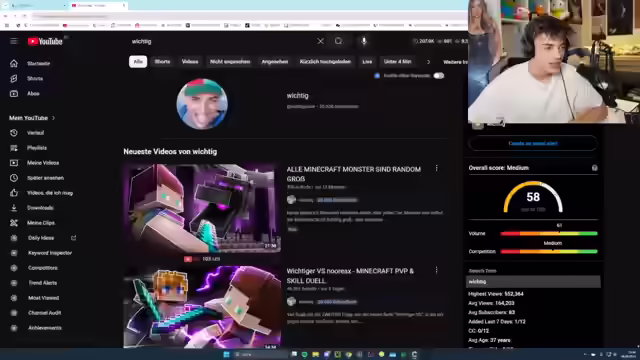Click the magnifier search button
The height and width of the screenshot is (360, 640).
(338, 41)
